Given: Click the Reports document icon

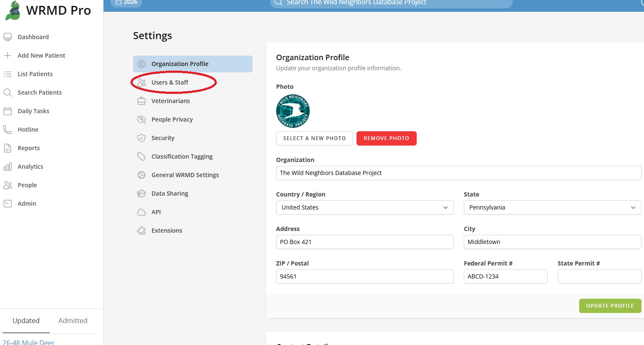Looking at the screenshot, I should pos(8,148).
